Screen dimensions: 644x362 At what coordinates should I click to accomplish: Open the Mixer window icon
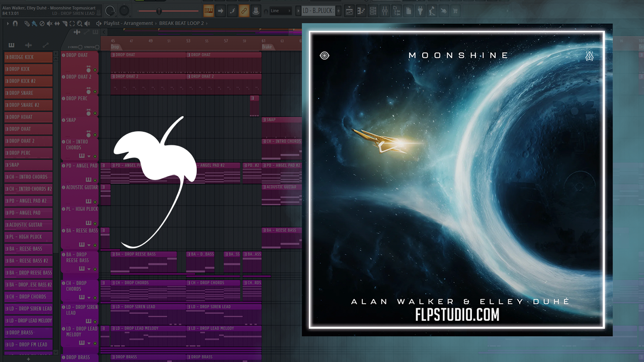tap(384, 11)
